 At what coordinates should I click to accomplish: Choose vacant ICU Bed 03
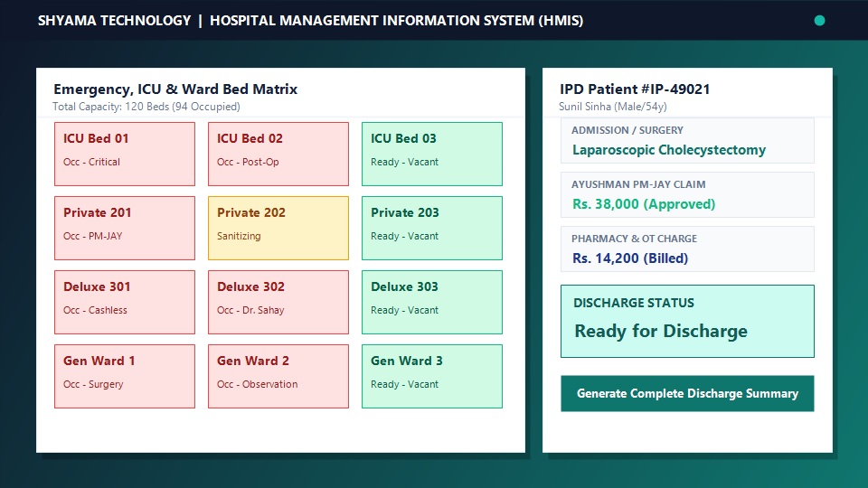point(432,154)
